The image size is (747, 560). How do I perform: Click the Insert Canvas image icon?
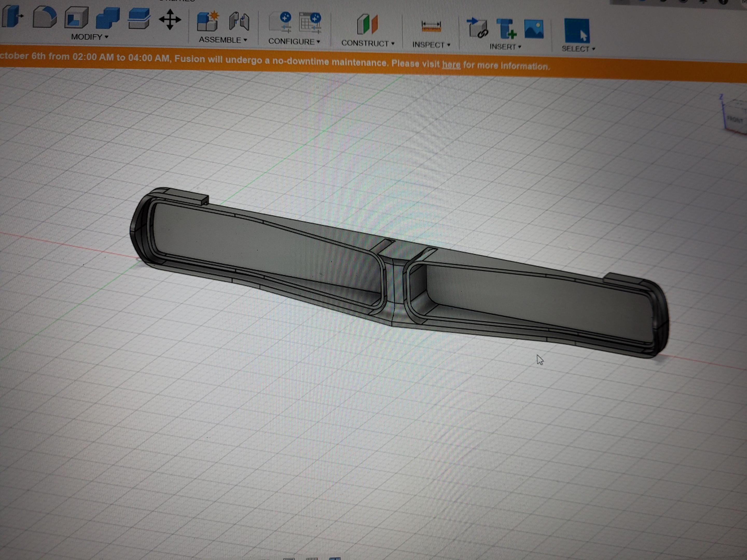534,29
